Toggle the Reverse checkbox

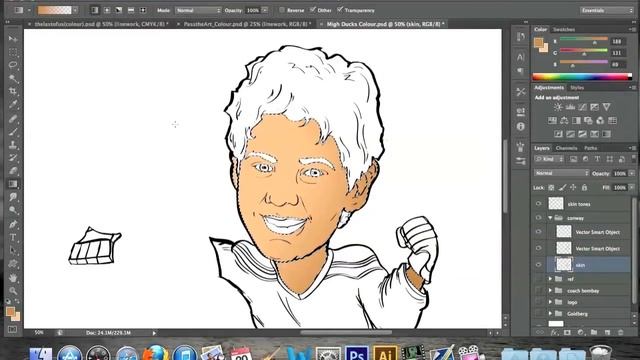tap(282, 10)
